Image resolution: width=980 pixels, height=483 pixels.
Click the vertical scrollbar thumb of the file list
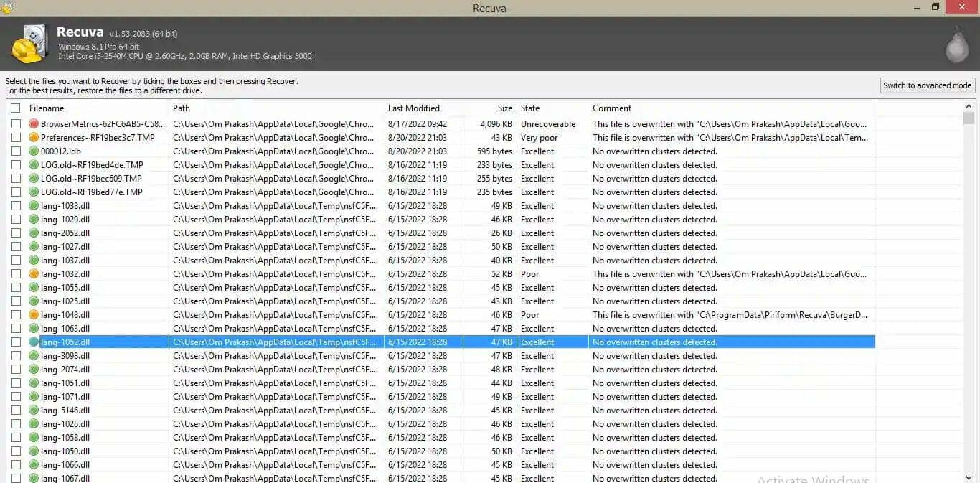point(969,118)
